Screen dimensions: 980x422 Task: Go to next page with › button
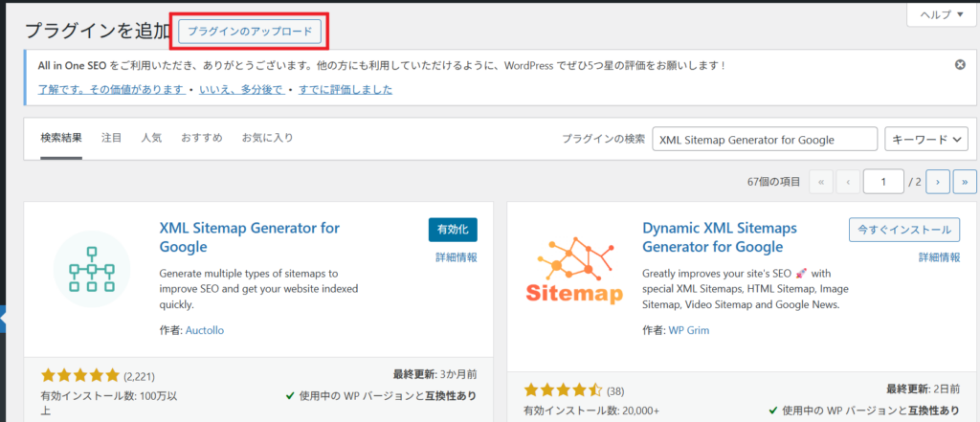(938, 182)
